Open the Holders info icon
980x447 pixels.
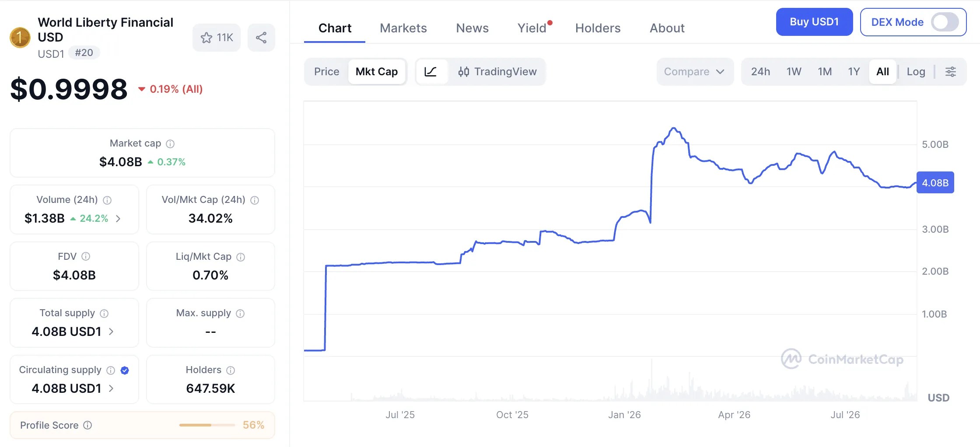(x=231, y=370)
